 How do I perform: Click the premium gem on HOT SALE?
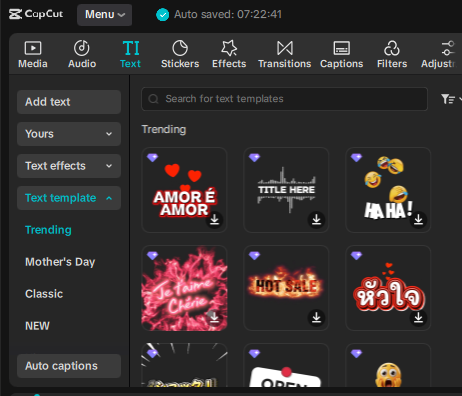(x=255, y=256)
